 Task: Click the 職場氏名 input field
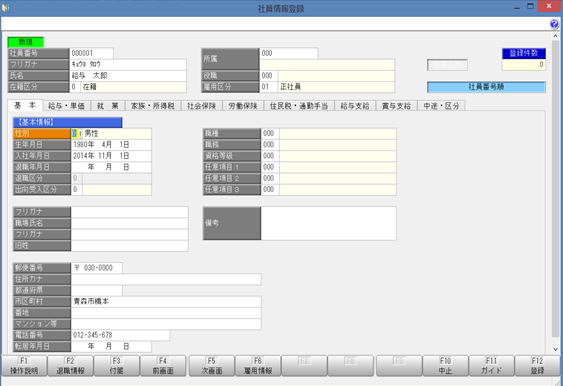pyautogui.click(x=130, y=223)
